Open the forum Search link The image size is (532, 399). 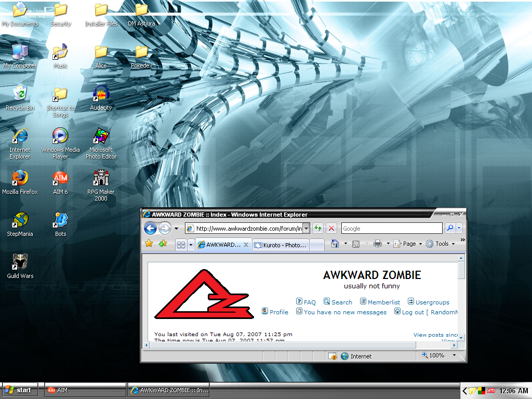coord(338,302)
